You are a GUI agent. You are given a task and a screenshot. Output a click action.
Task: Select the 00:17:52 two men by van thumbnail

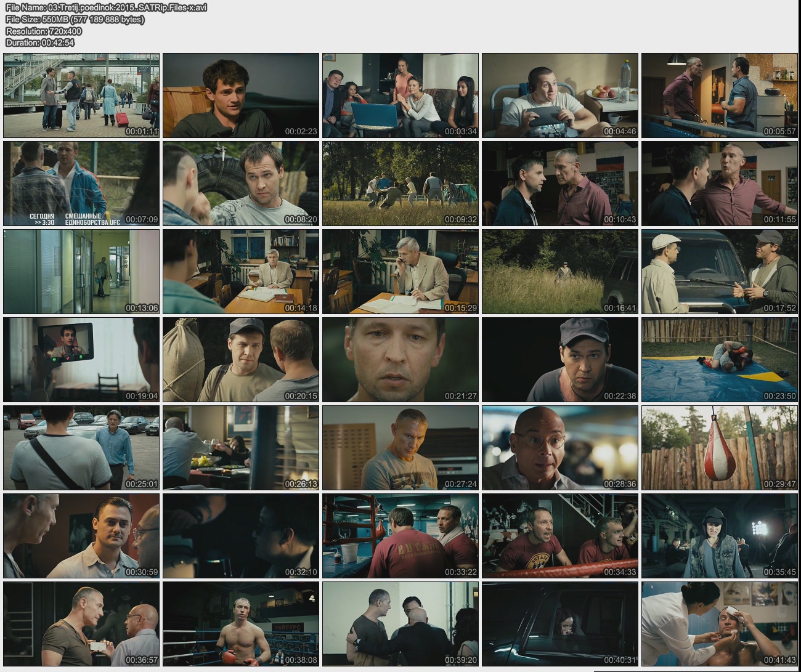720,272
